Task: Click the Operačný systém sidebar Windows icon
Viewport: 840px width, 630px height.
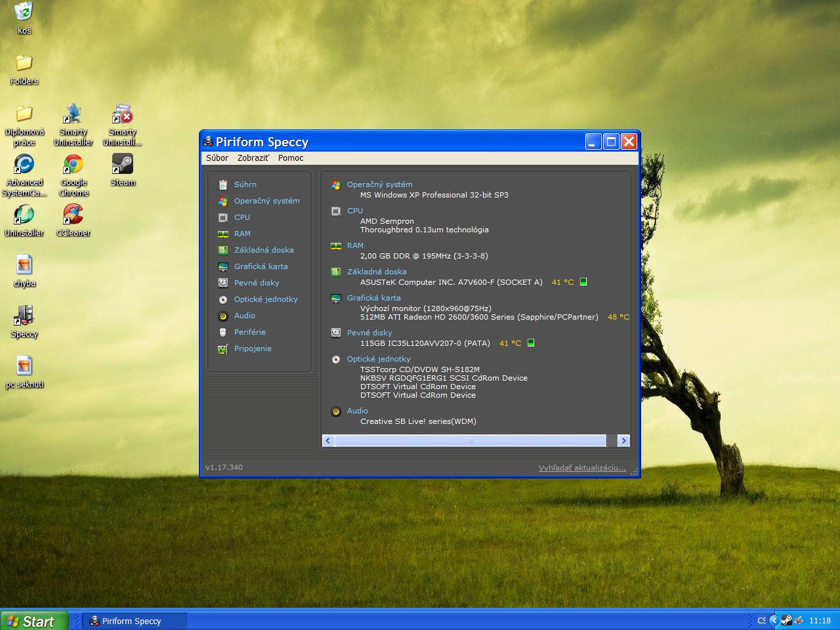Action: pyautogui.click(x=223, y=201)
